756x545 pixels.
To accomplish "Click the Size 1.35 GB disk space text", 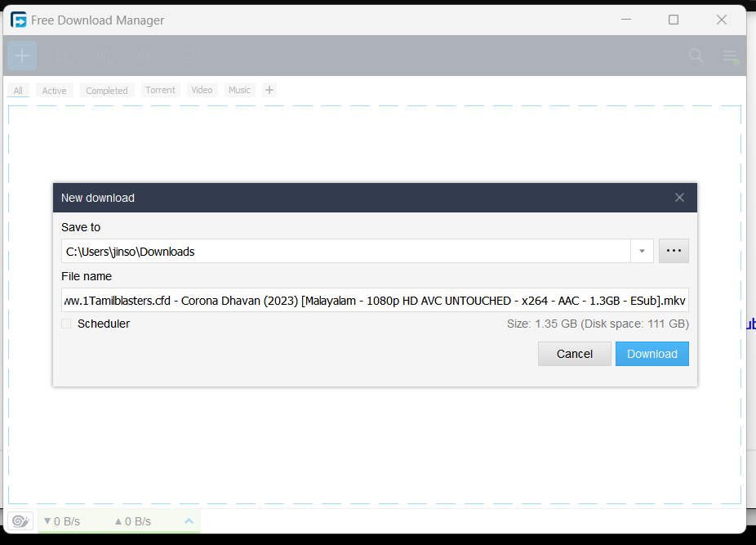I will [598, 324].
